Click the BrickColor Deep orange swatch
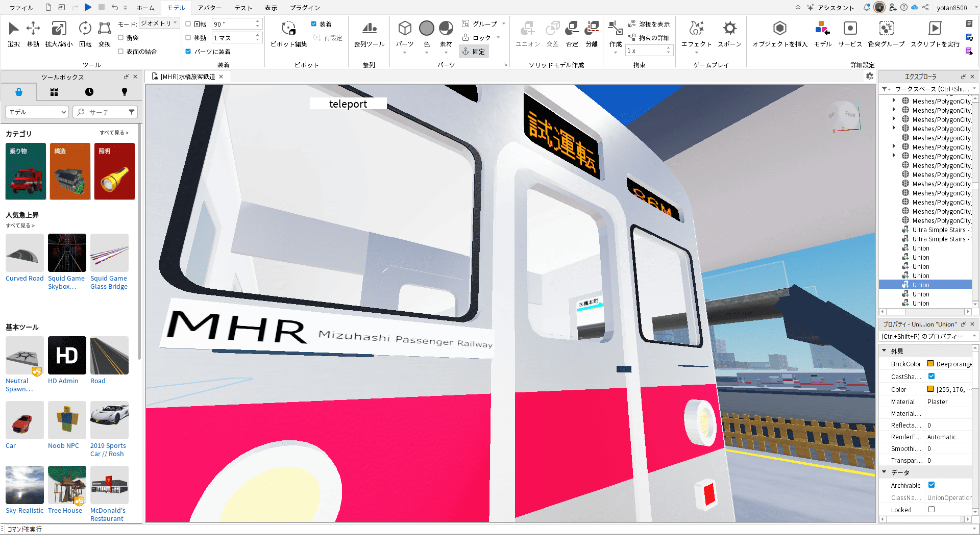 [930, 364]
